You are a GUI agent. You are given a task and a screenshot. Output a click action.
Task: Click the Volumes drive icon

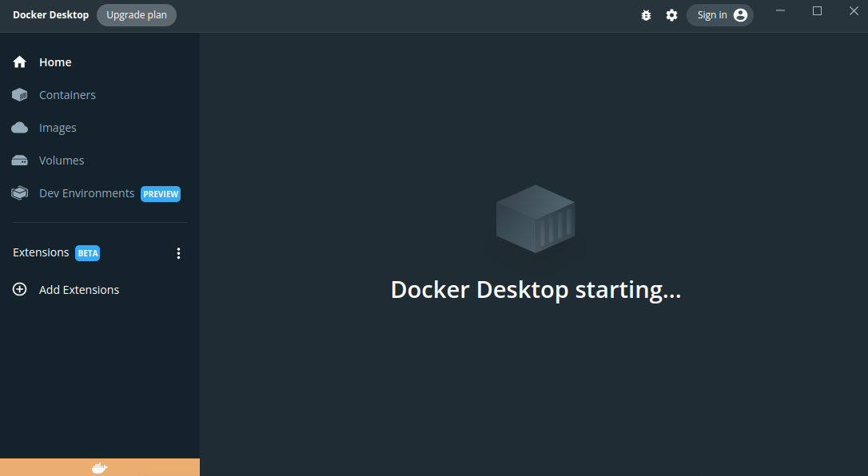click(19, 161)
